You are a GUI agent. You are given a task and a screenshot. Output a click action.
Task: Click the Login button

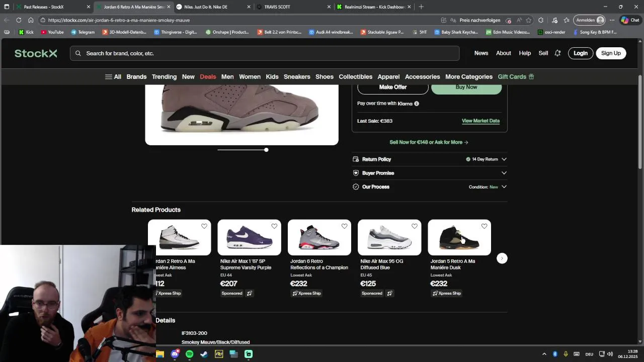pyautogui.click(x=581, y=53)
